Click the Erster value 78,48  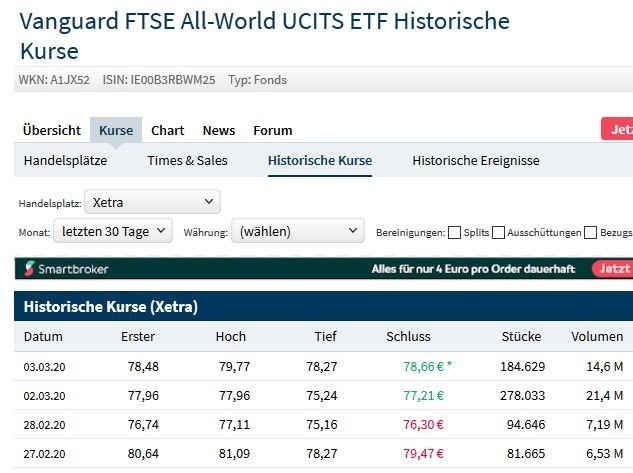(143, 366)
